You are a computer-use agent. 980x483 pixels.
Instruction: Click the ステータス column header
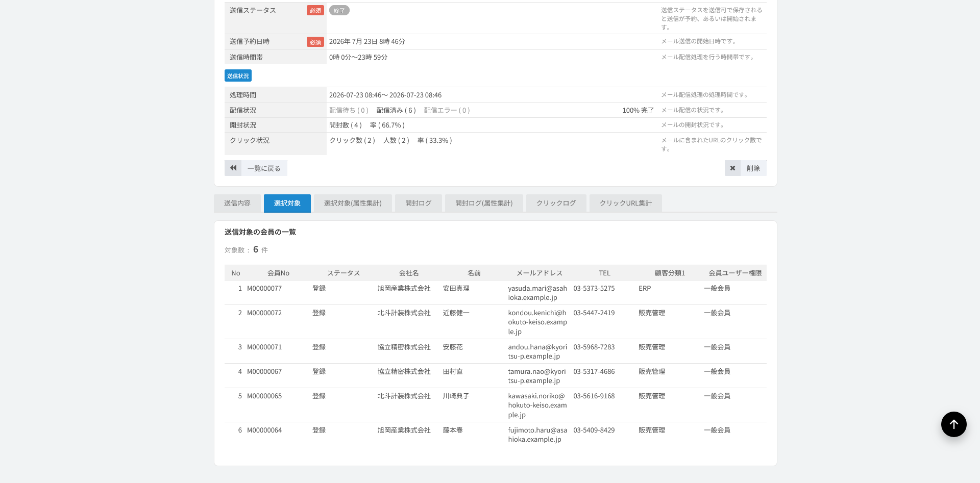(x=344, y=273)
